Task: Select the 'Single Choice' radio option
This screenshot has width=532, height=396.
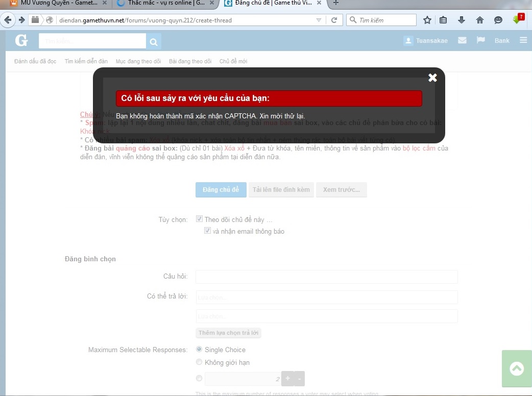Action: (x=199, y=350)
